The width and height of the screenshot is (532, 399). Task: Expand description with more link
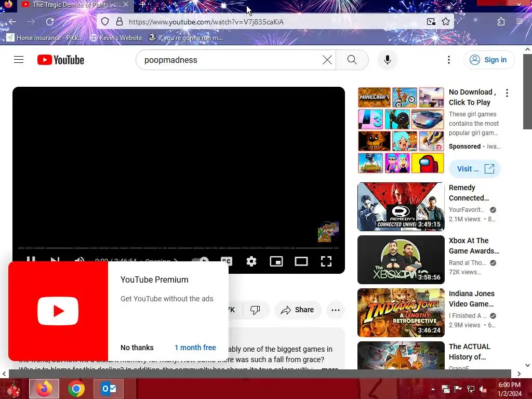[329, 368]
